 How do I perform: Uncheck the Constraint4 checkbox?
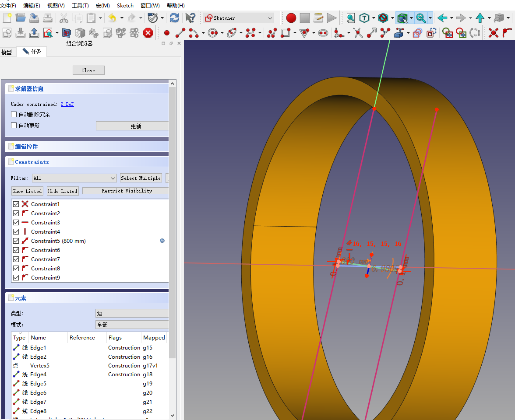tap(16, 232)
